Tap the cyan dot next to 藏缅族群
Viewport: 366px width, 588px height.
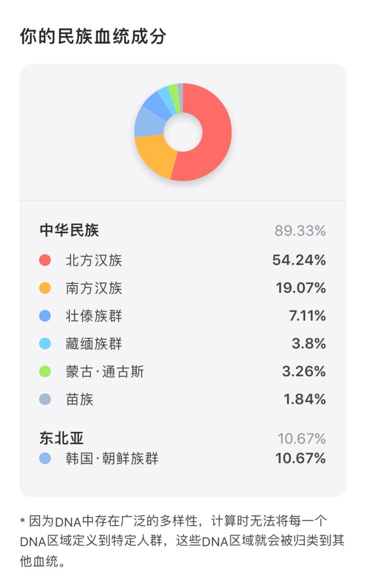point(45,344)
